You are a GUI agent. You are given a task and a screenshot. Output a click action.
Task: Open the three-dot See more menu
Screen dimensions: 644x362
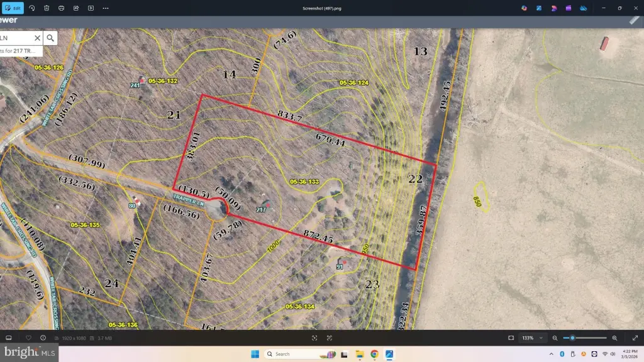pos(106,8)
